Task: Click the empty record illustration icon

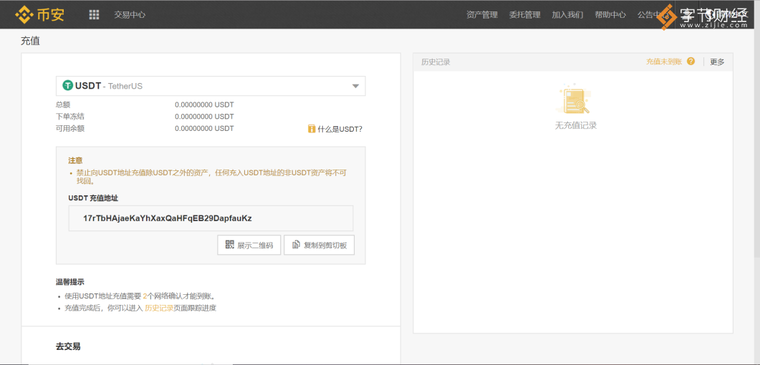Action: (x=575, y=99)
